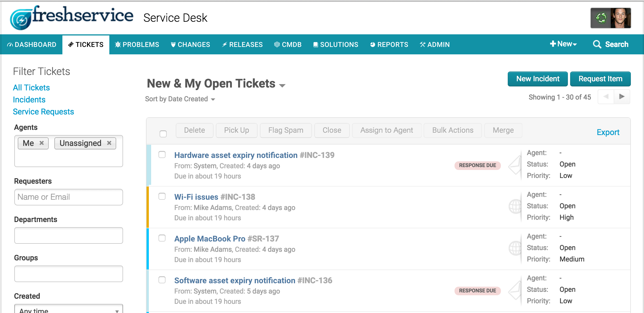Open the Reports tab

coord(389,45)
